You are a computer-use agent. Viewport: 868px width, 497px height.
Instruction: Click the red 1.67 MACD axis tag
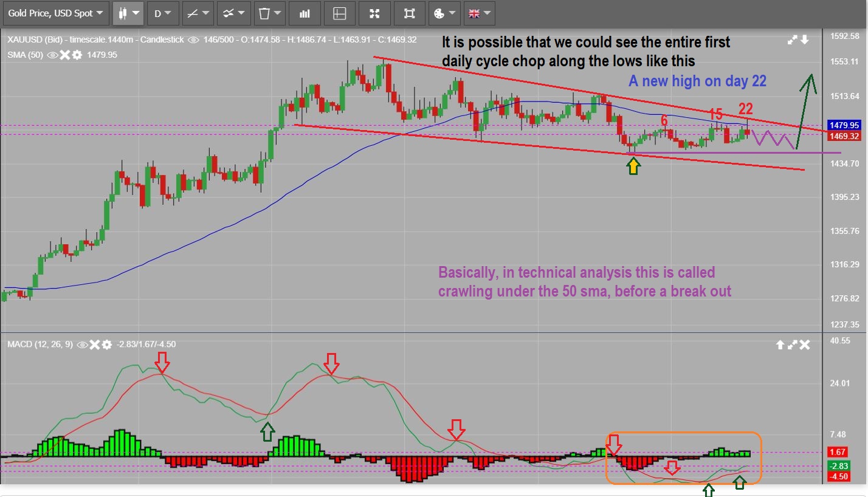click(x=838, y=453)
